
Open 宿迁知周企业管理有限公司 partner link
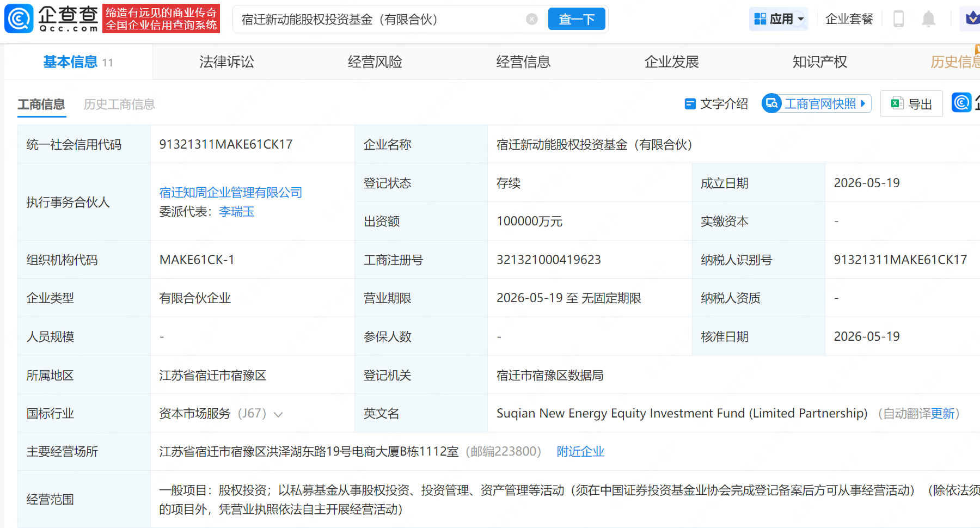(x=231, y=192)
